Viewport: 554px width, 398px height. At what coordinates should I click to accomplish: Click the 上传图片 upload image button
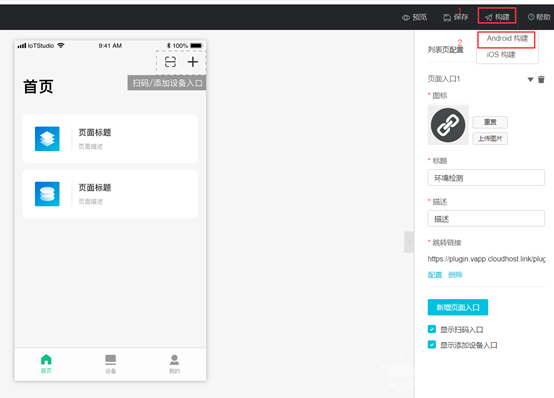click(490, 139)
